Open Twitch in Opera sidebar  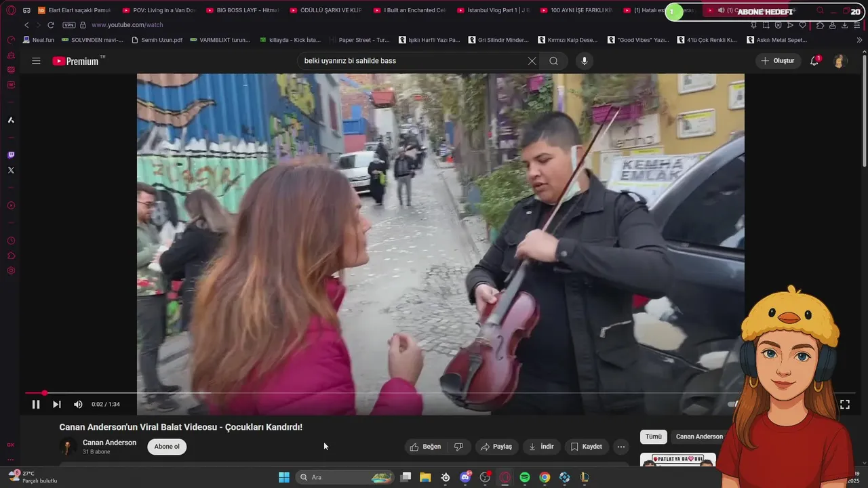11,155
